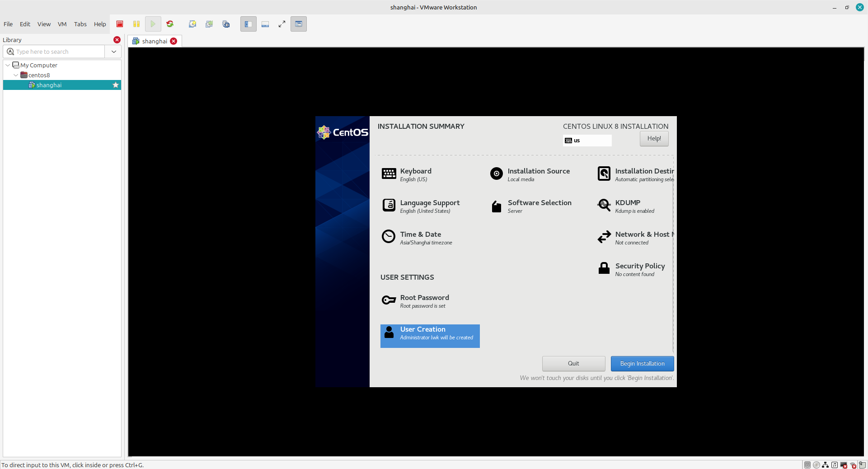Enter full screen mode with the arrows icon
868x469 pixels.
coord(282,24)
